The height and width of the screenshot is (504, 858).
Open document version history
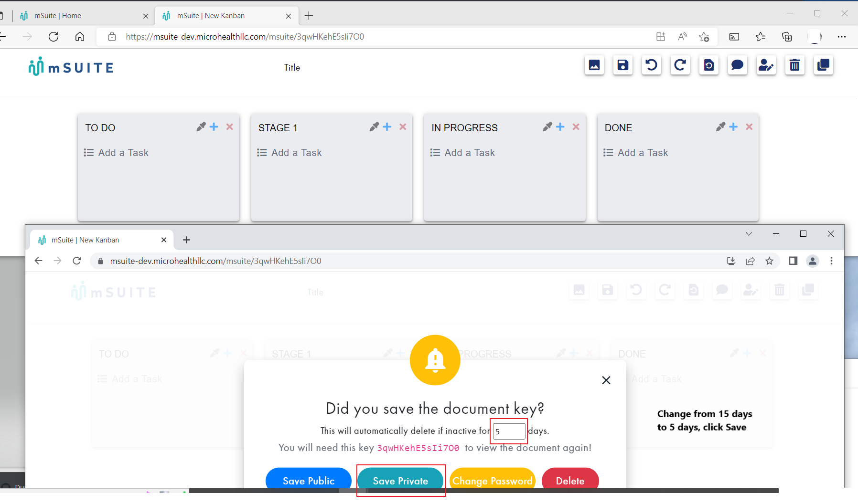tap(709, 65)
